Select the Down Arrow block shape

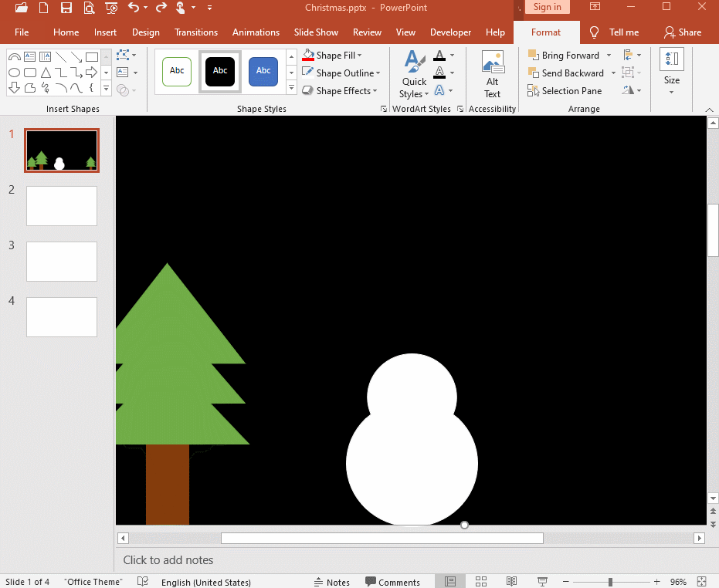[14, 87]
